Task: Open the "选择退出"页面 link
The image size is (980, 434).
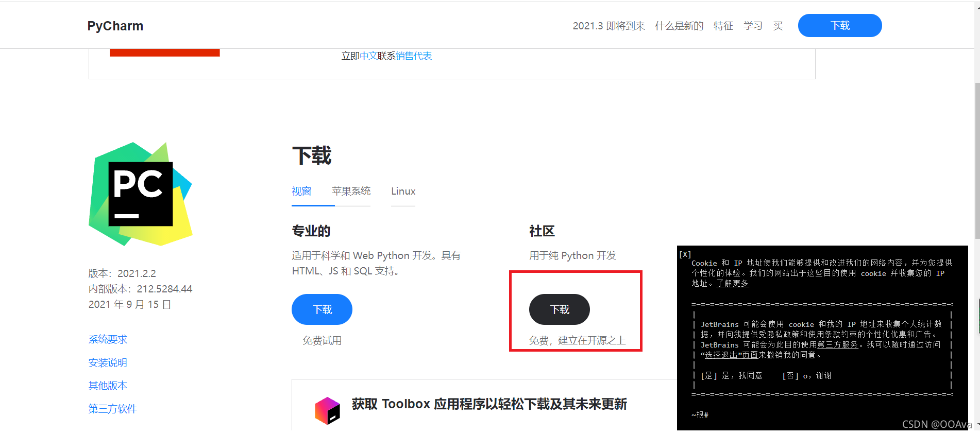Action: point(729,355)
